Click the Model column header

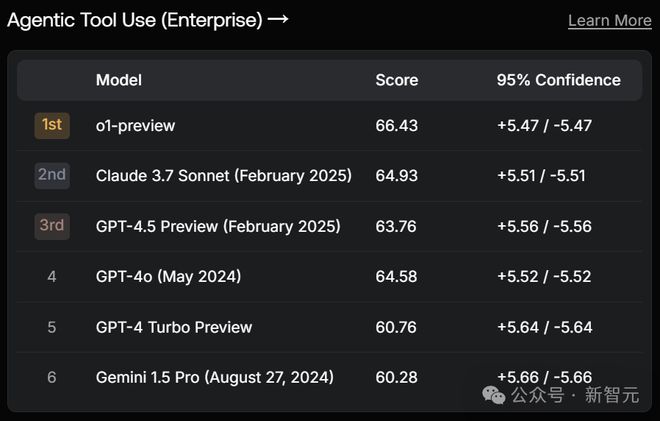click(118, 80)
